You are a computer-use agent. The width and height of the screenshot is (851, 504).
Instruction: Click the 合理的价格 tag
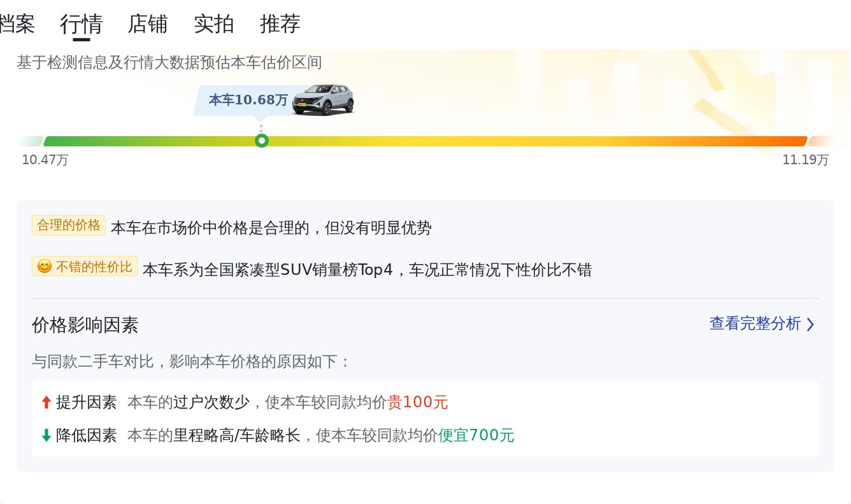click(x=69, y=225)
